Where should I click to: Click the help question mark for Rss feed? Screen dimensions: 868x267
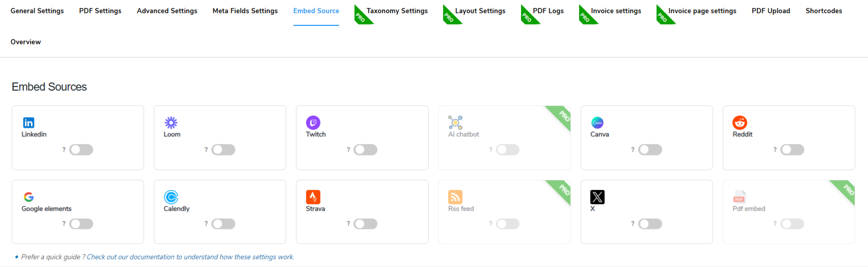click(x=491, y=224)
